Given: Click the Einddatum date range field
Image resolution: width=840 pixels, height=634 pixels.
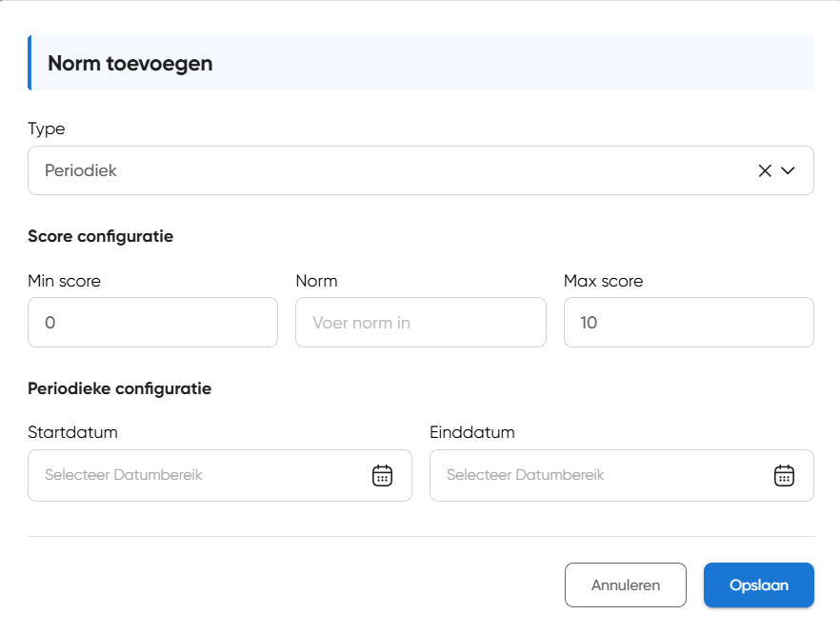Looking at the screenshot, I should (600, 475).
